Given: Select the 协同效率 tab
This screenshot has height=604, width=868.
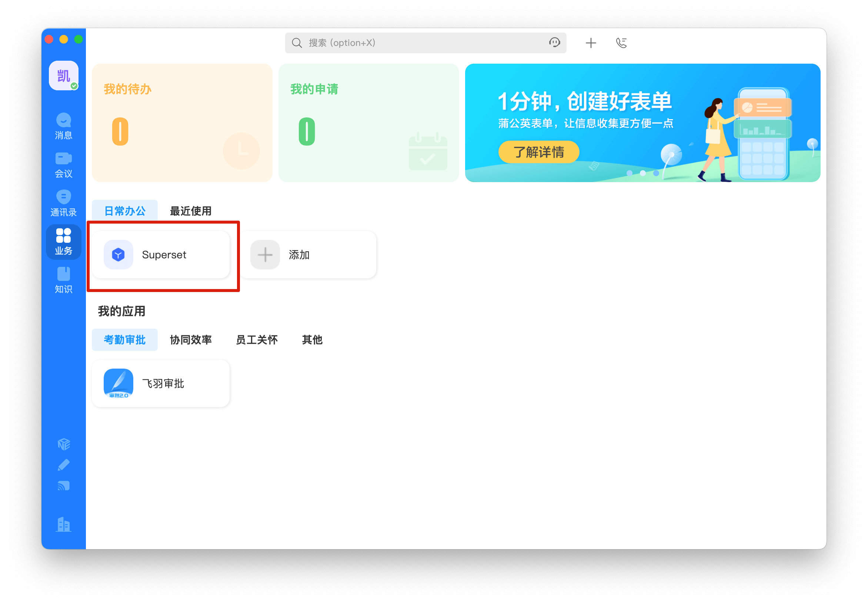Looking at the screenshot, I should [191, 340].
